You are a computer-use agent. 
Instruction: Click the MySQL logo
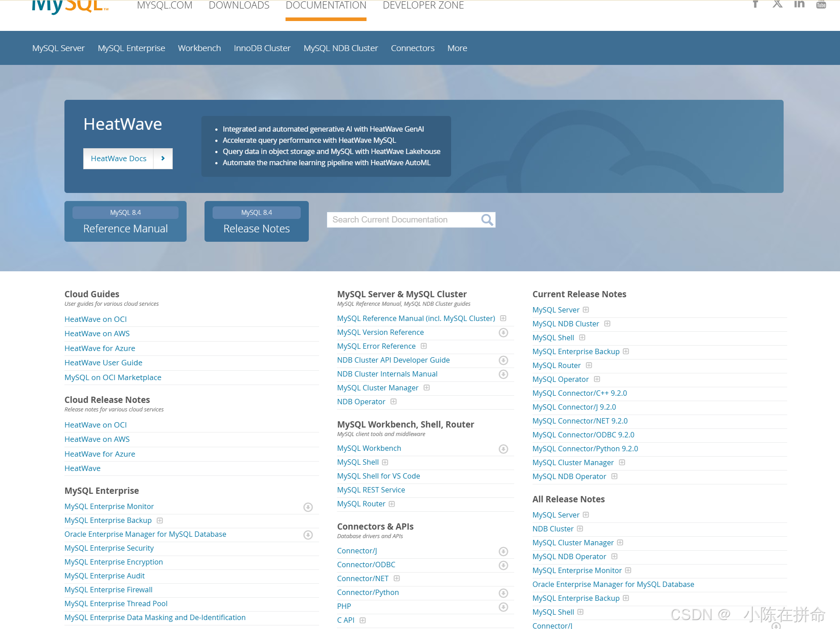point(70,6)
